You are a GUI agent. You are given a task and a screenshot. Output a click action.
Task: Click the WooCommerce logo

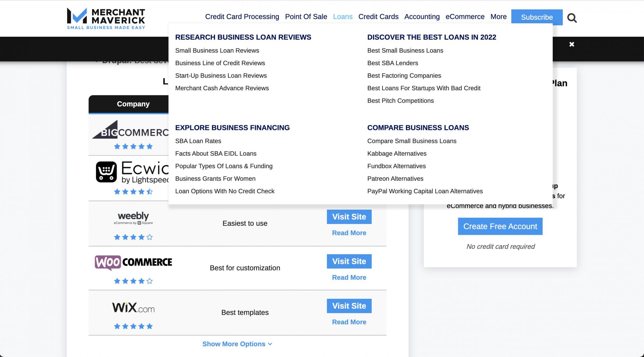[133, 262]
